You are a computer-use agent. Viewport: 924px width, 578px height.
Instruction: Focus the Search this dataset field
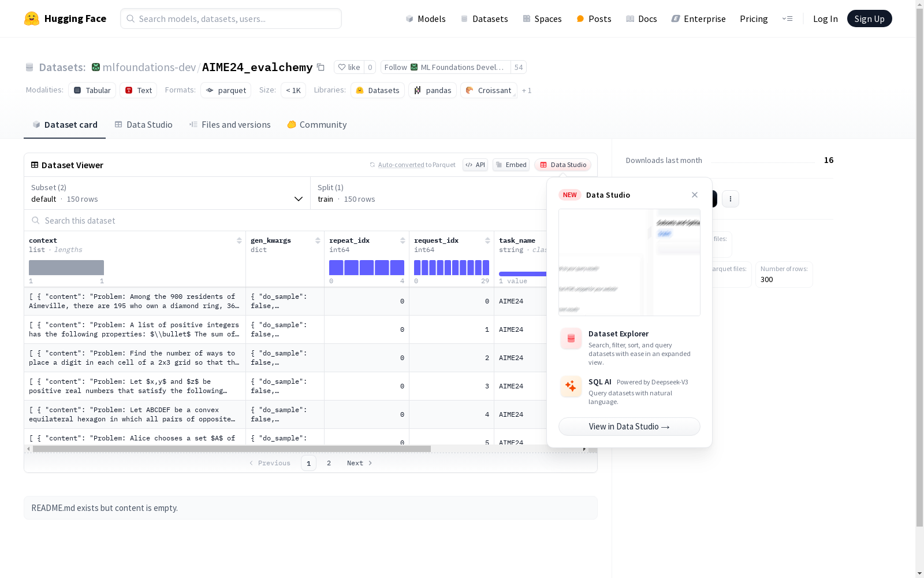coord(285,220)
